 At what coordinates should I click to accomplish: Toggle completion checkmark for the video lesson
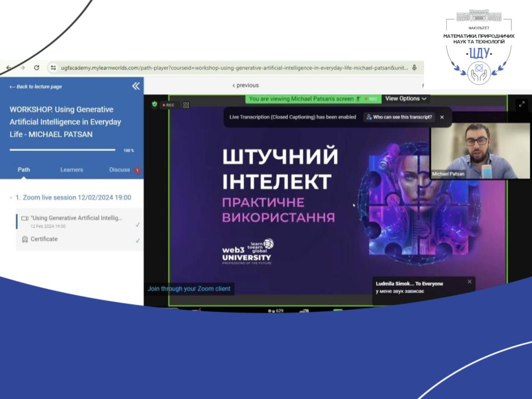pos(138,225)
